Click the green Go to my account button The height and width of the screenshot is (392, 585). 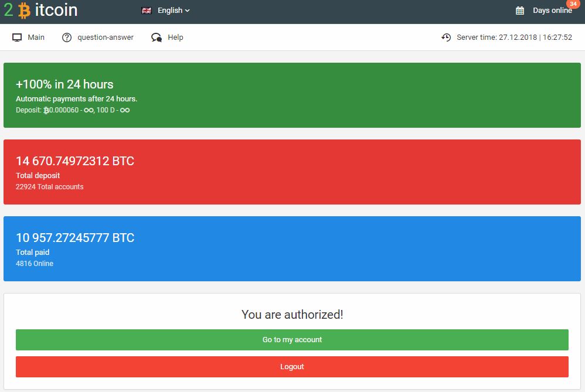point(292,340)
